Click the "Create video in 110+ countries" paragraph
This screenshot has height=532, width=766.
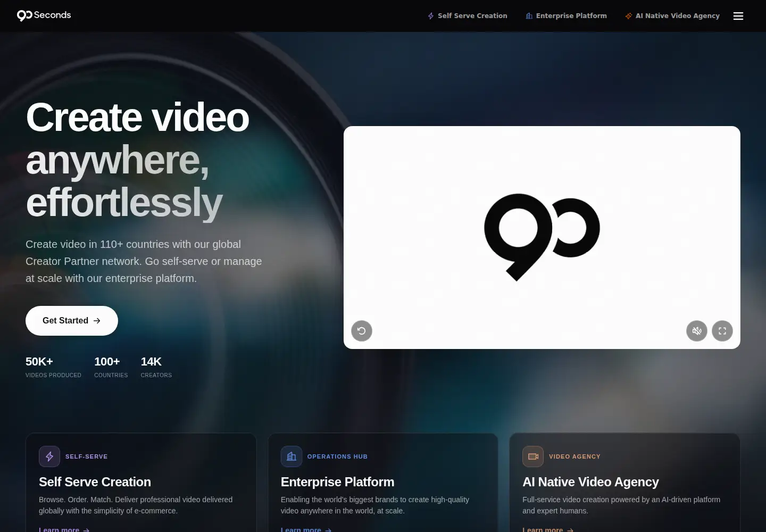144,261
